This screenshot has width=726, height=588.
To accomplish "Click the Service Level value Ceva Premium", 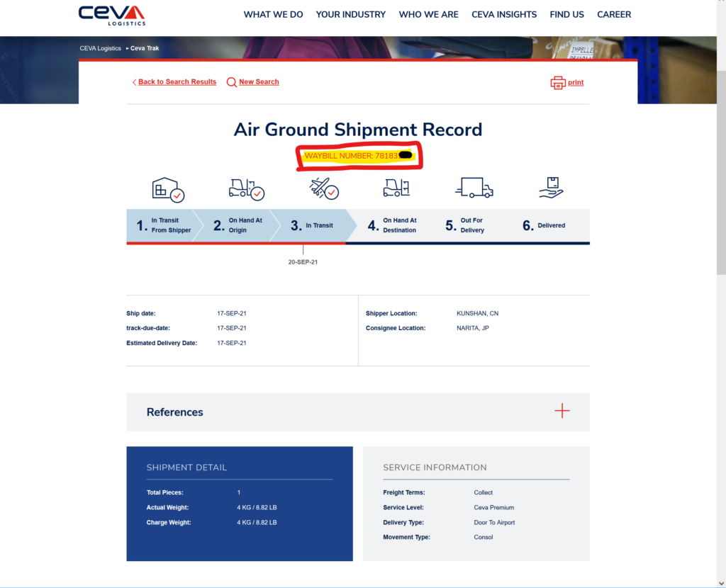I will point(493,507).
